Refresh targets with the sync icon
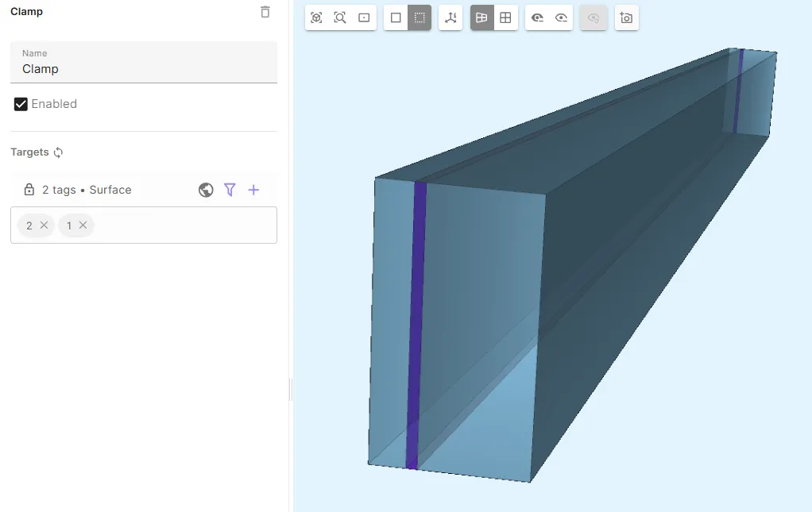Image resolution: width=812 pixels, height=512 pixels. pos(58,152)
